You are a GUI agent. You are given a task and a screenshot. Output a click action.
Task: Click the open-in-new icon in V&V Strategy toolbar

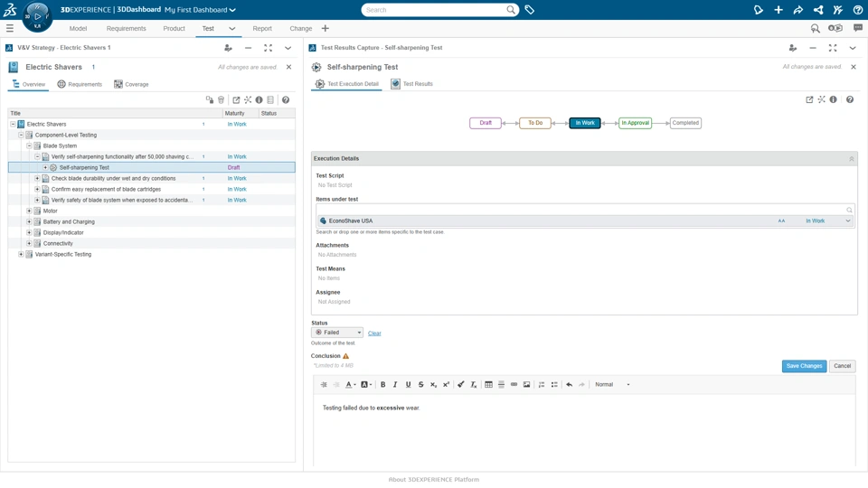click(x=236, y=99)
